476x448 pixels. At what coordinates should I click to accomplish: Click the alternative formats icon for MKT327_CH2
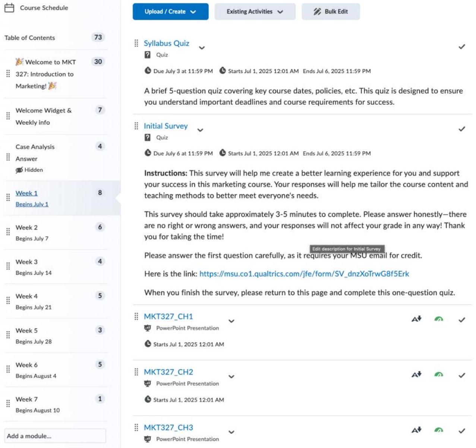(416, 375)
